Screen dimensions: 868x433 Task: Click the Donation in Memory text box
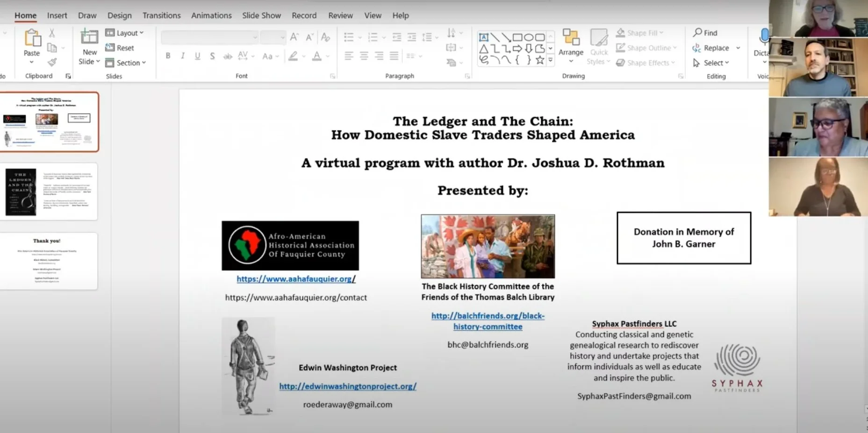(684, 238)
